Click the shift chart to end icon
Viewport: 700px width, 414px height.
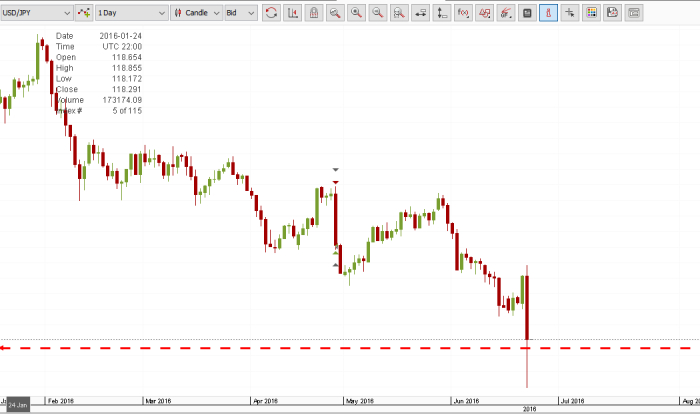292,13
